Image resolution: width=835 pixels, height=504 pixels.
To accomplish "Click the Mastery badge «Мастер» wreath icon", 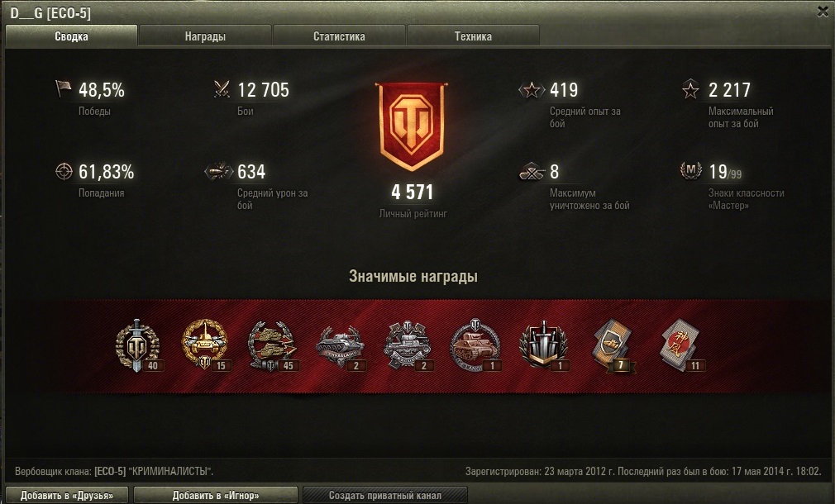I will point(690,171).
